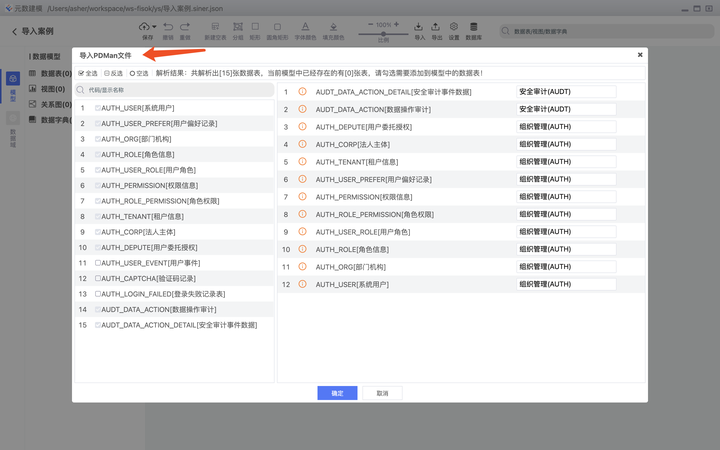Click the Database (数据库) toolbar icon
Viewport: 720px width, 450px height.
[x=474, y=27]
